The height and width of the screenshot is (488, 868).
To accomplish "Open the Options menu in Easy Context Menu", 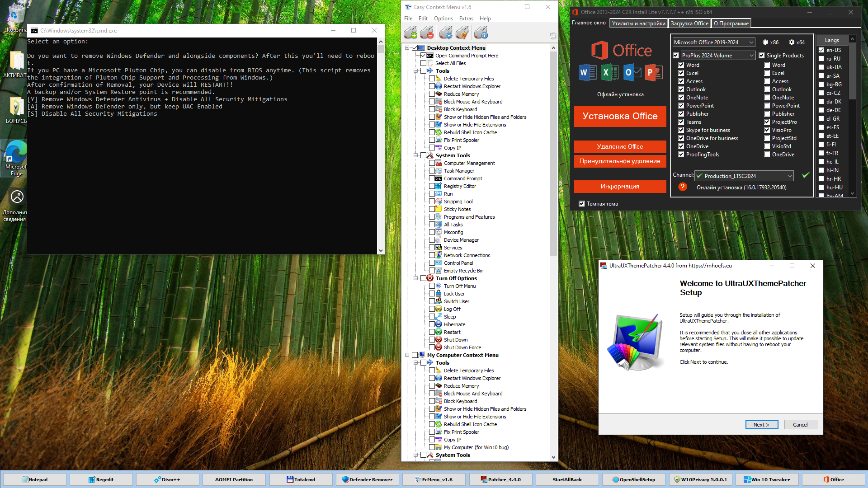I will tap(443, 19).
